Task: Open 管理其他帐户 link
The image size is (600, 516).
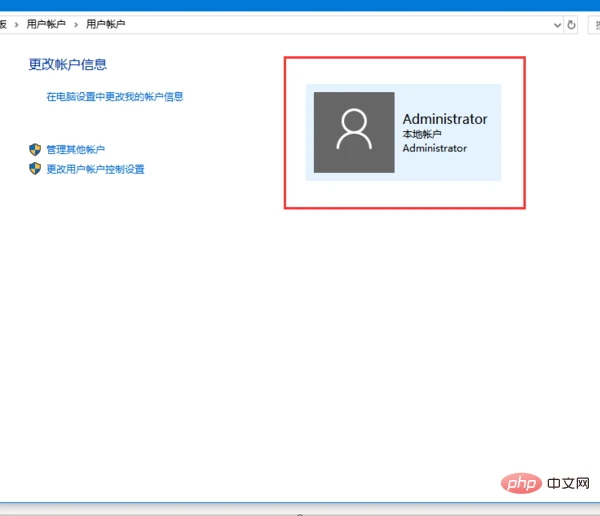Action: click(x=75, y=149)
